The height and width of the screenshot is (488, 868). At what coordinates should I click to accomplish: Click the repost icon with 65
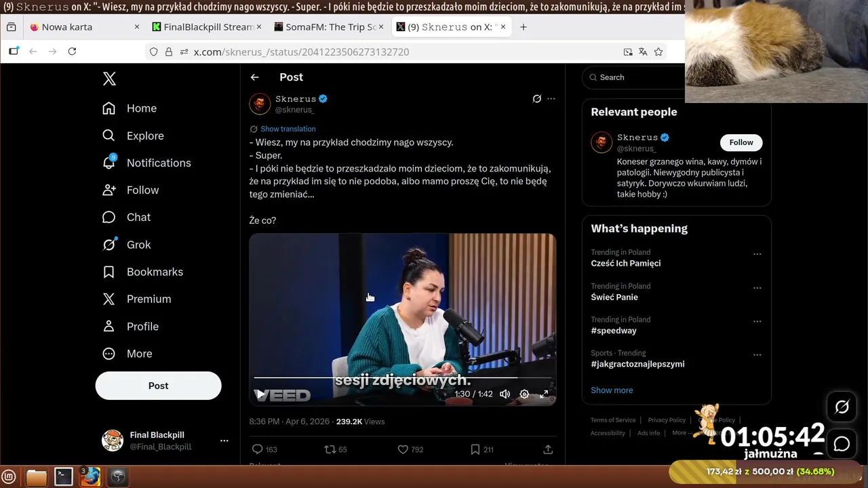tap(330, 449)
